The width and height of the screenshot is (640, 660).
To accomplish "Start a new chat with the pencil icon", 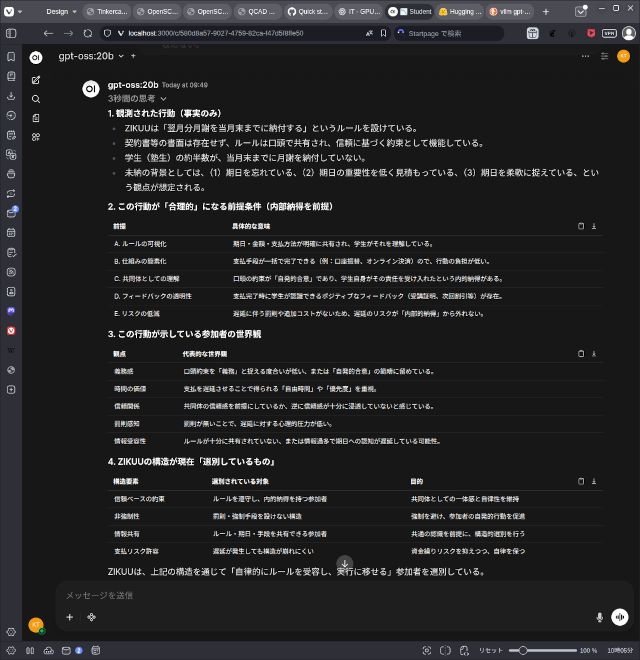I will pos(36,79).
